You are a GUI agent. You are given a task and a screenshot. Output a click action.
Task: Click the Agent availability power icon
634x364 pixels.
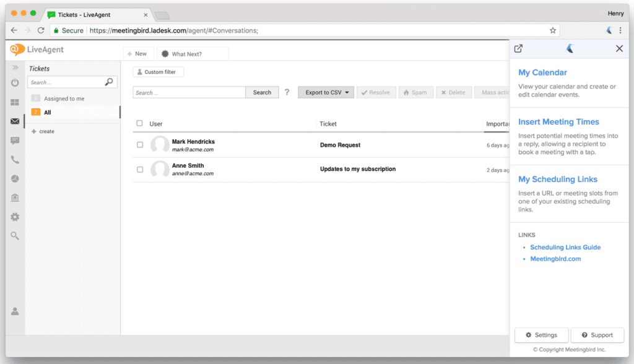(15, 83)
